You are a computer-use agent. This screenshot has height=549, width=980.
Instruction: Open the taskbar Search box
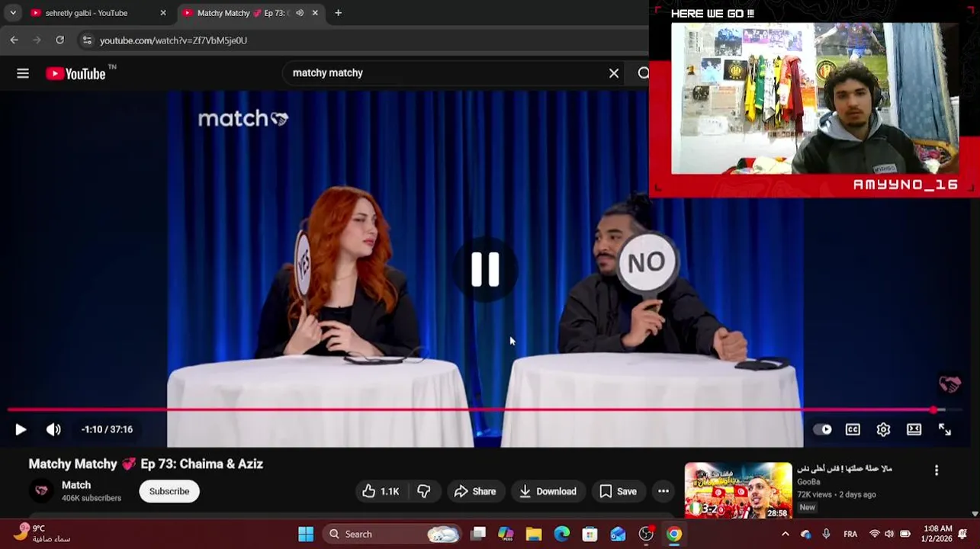point(391,534)
